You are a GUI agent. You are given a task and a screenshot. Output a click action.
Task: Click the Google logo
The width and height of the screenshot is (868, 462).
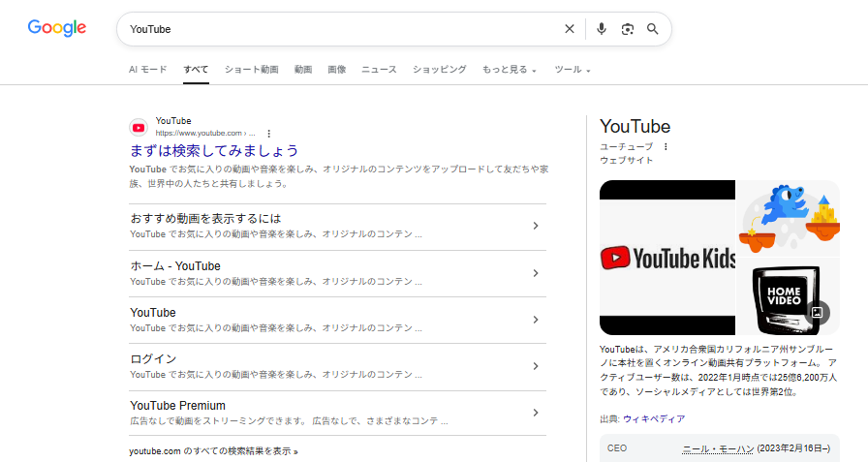[57, 28]
